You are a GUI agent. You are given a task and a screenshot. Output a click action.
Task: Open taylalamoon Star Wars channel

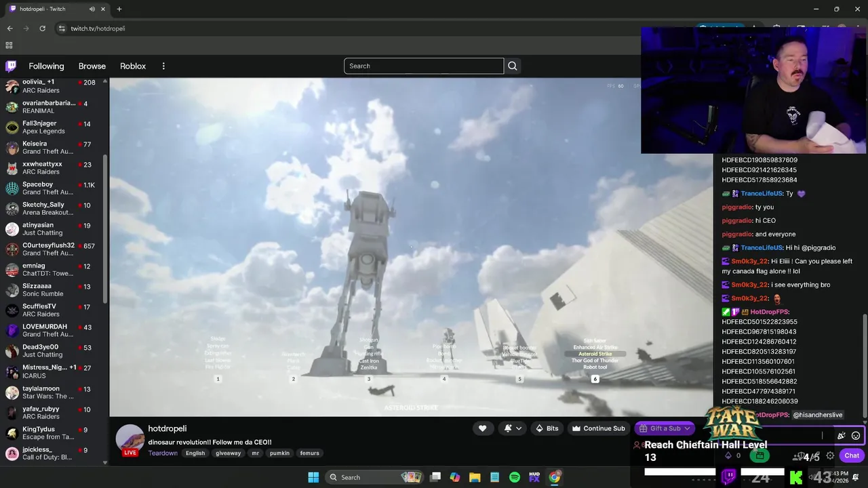[x=54, y=392]
